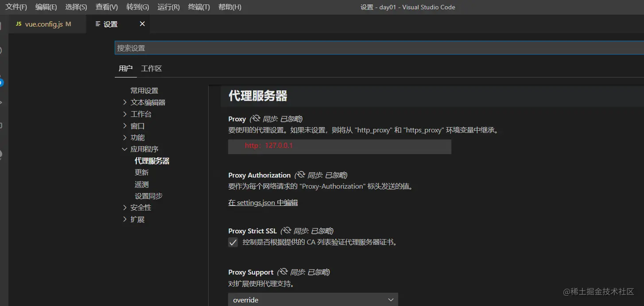The image size is (644, 306).
Task: Open the Proxy Support override dropdown
Action: (x=313, y=300)
